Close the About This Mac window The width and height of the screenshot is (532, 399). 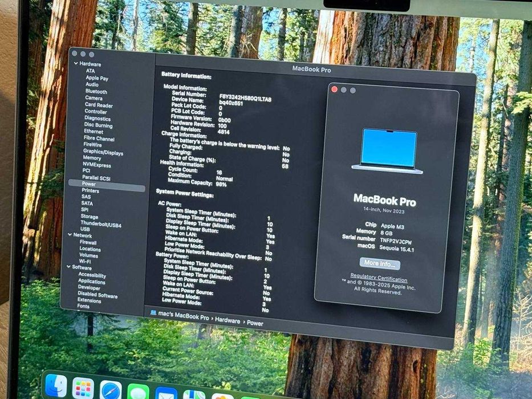tap(335, 89)
